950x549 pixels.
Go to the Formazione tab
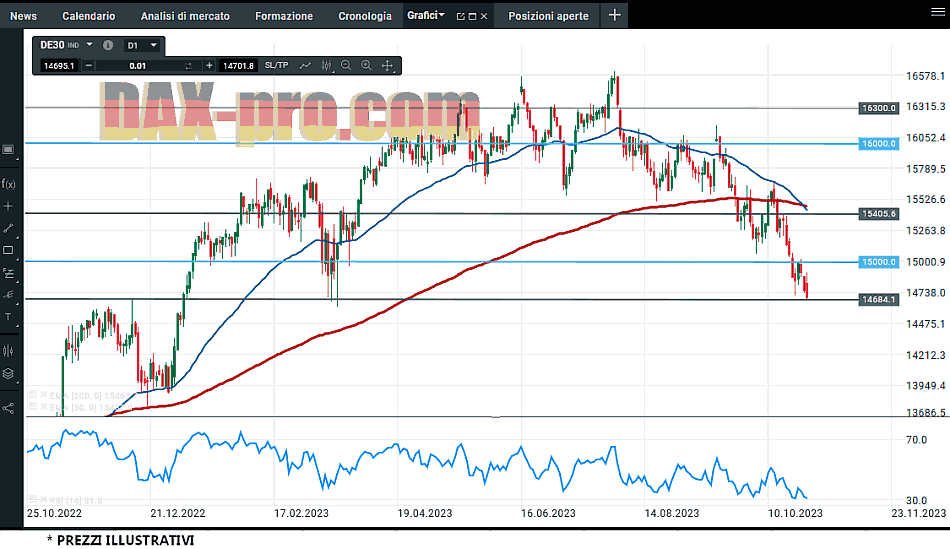click(284, 16)
